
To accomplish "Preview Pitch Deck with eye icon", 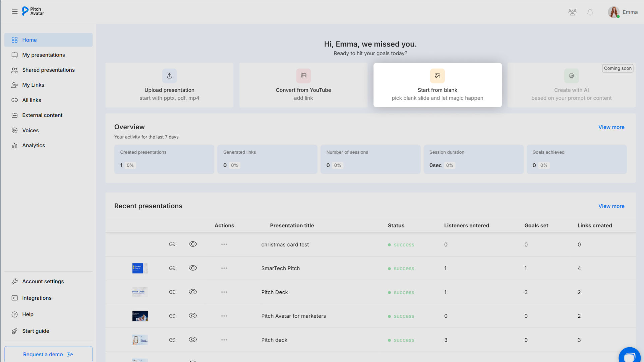I will 193,292.
